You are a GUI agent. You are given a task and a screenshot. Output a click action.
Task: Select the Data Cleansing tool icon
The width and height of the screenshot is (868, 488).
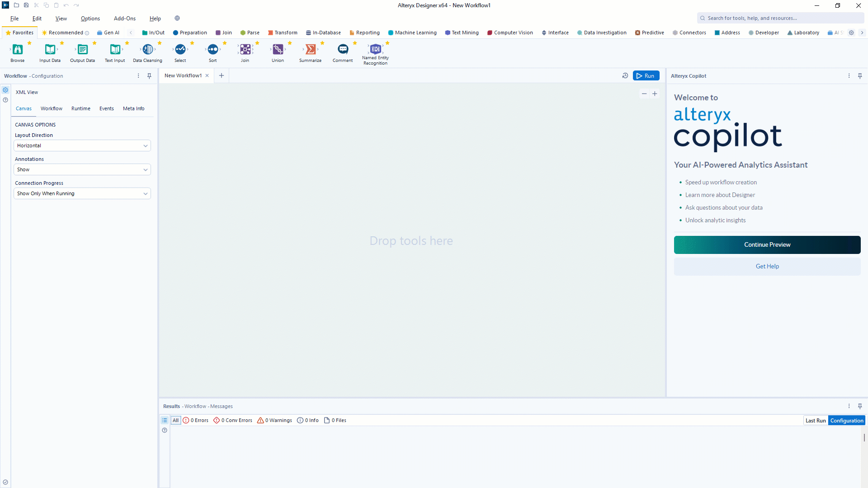click(148, 49)
